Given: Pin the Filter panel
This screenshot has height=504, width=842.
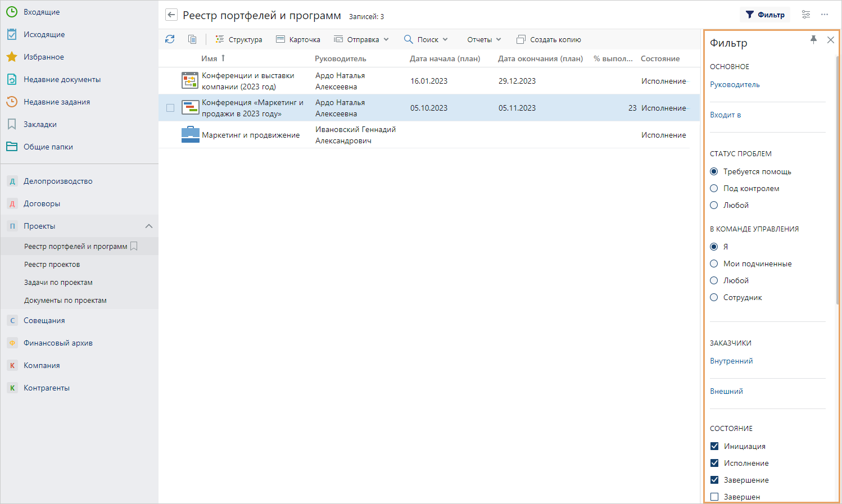Looking at the screenshot, I should tap(813, 40).
